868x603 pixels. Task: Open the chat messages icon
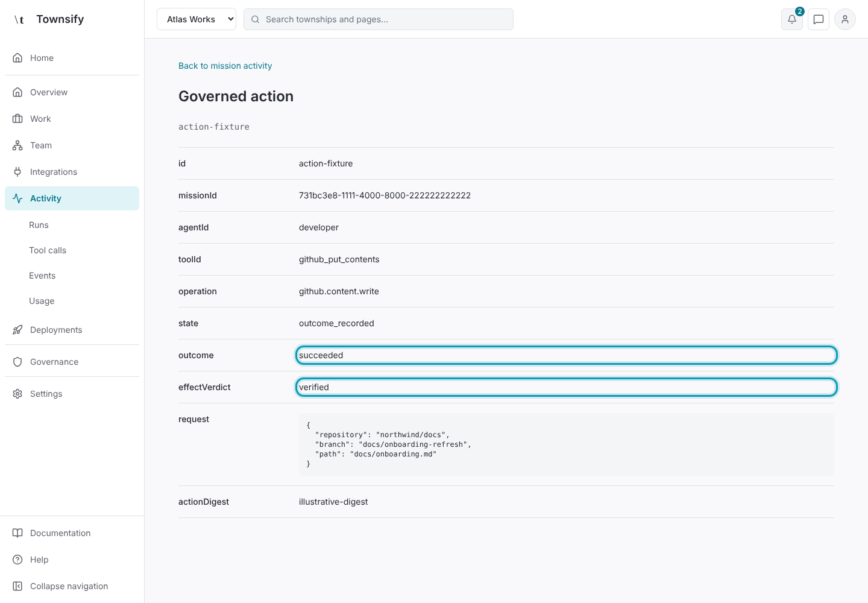pos(819,19)
